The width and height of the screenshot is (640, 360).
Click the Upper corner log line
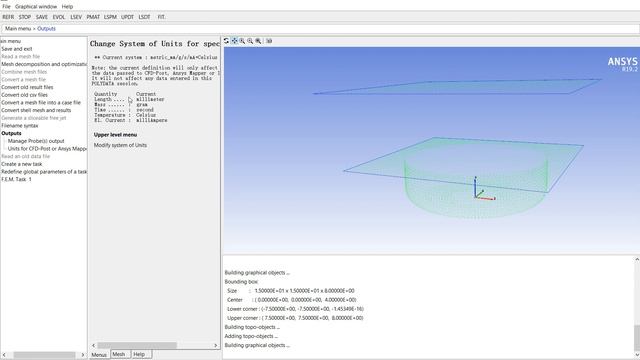295,318
